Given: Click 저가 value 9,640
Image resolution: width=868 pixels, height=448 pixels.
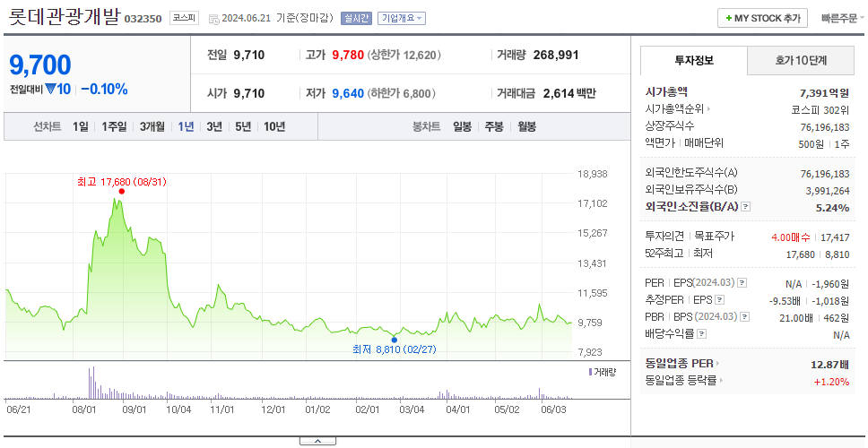Looking at the screenshot, I should [348, 93].
